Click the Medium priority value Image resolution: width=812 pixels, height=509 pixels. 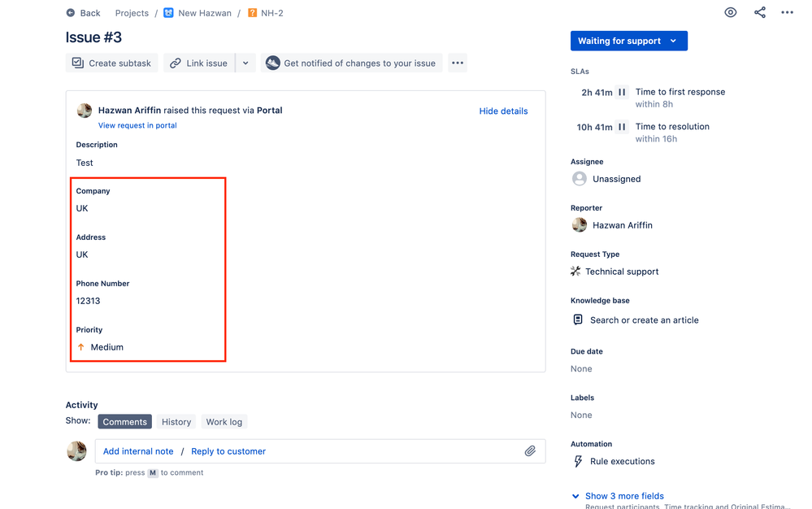(x=106, y=347)
